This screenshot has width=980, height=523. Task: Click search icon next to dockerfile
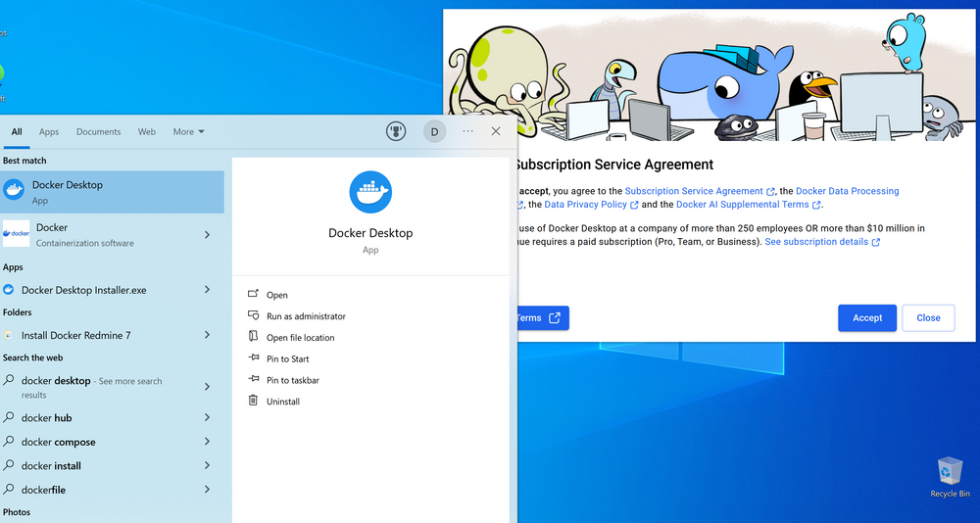pyautogui.click(x=9, y=489)
